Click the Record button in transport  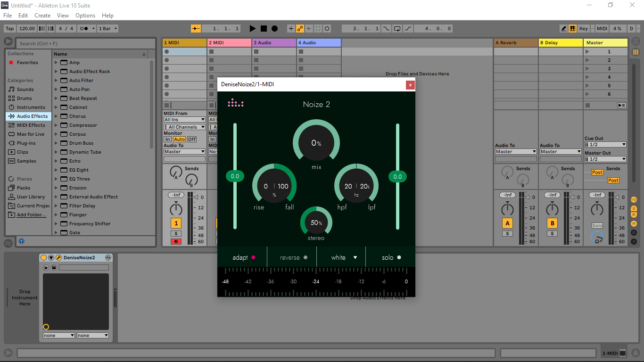tap(274, 29)
